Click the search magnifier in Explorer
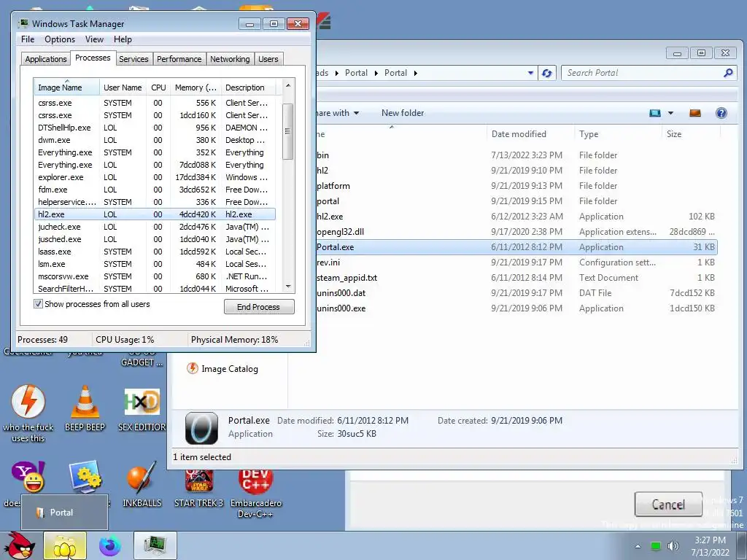This screenshot has height=560, width=747. (728, 73)
